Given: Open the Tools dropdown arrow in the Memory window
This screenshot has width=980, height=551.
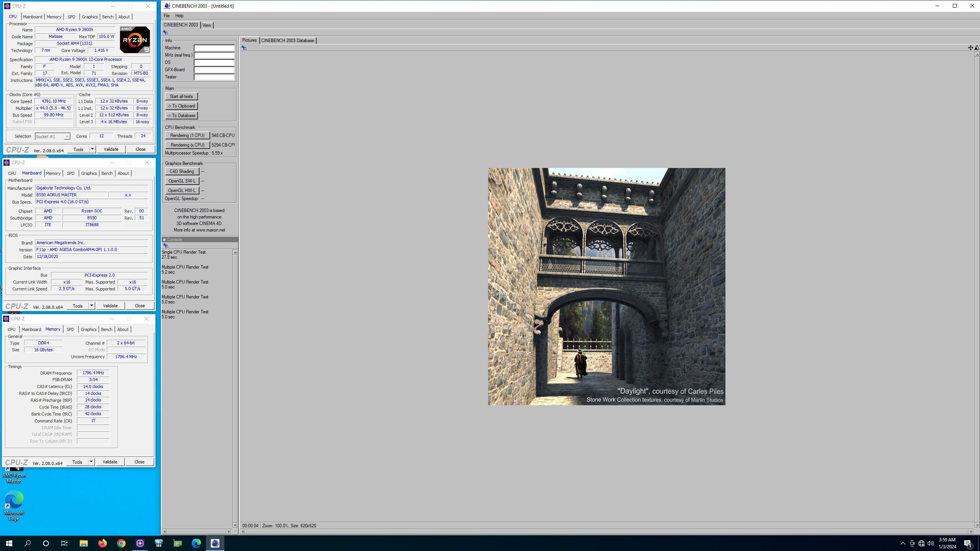Looking at the screenshot, I should (91, 462).
